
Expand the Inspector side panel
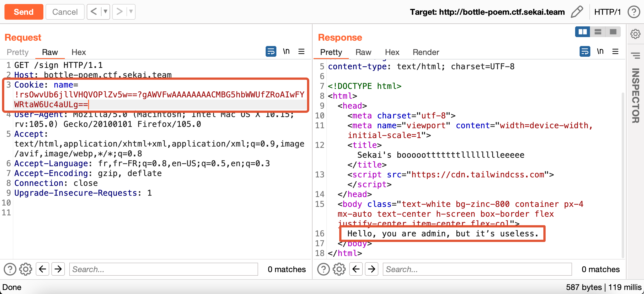(x=635, y=95)
